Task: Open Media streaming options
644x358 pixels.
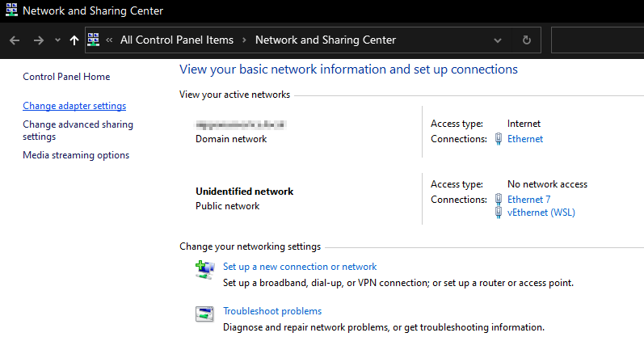Action: pyautogui.click(x=76, y=155)
